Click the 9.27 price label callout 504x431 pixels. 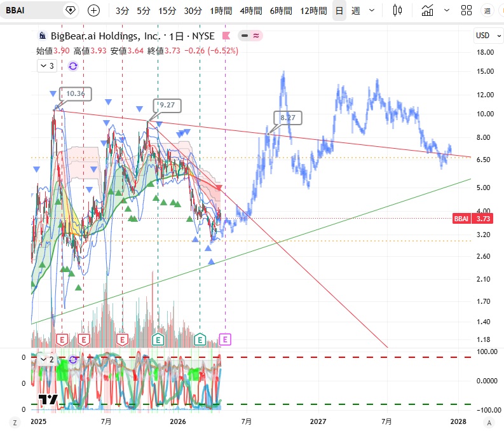167,106
